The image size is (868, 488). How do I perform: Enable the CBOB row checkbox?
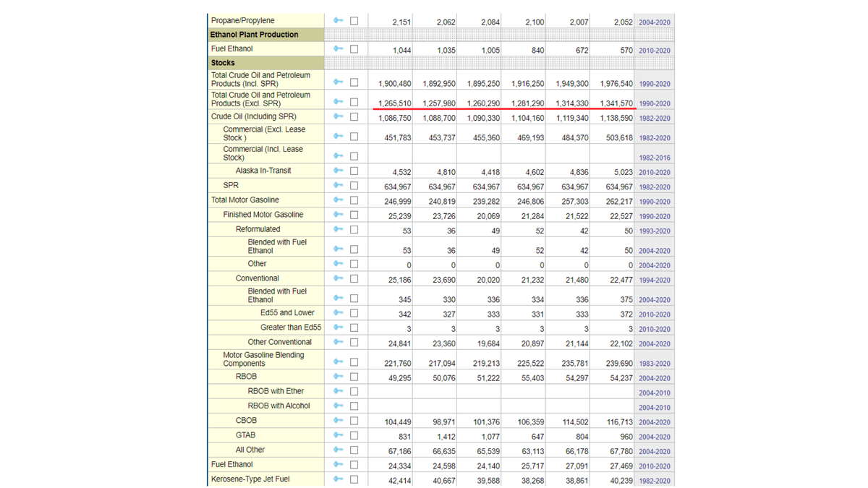(354, 421)
